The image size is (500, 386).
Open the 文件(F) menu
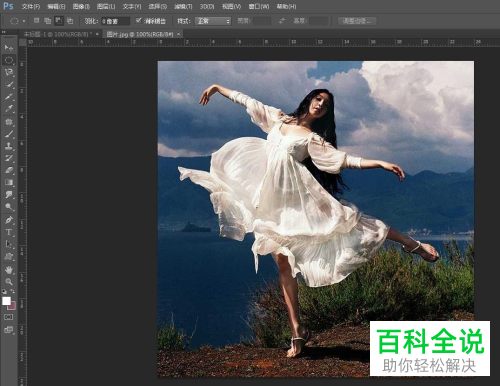[x=31, y=6]
